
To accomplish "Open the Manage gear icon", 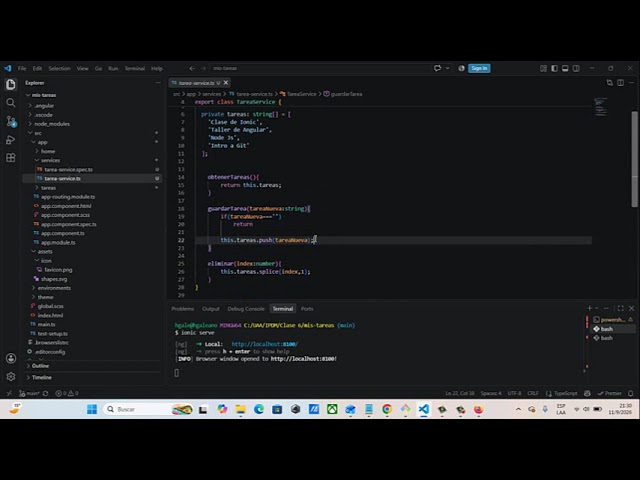I will tap(11, 376).
